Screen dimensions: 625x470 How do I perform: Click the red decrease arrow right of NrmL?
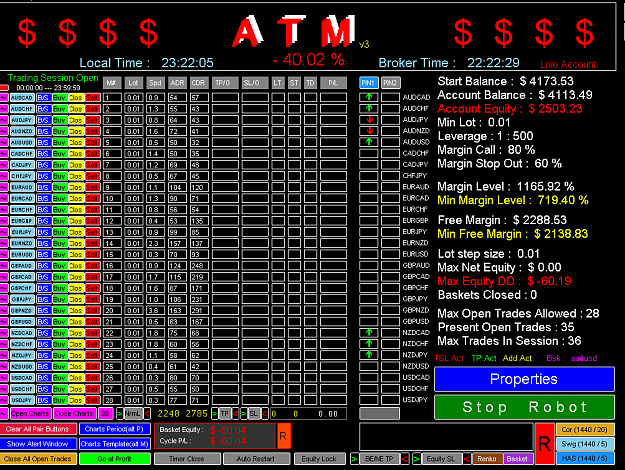coord(147,414)
